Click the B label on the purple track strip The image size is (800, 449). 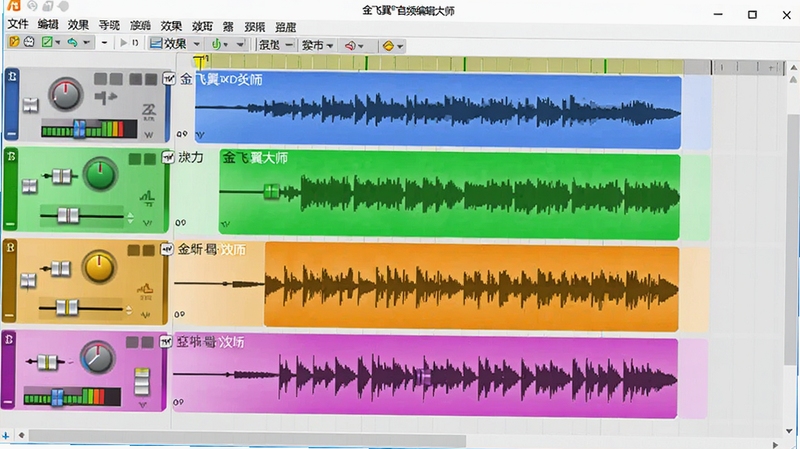click(9, 339)
